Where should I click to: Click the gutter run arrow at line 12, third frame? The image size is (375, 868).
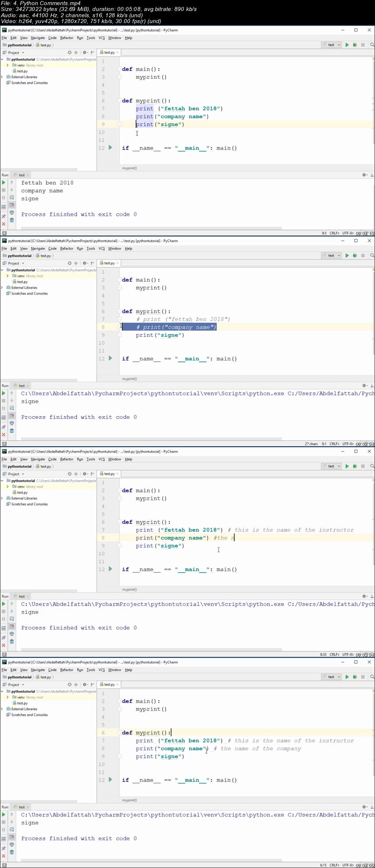(110, 569)
